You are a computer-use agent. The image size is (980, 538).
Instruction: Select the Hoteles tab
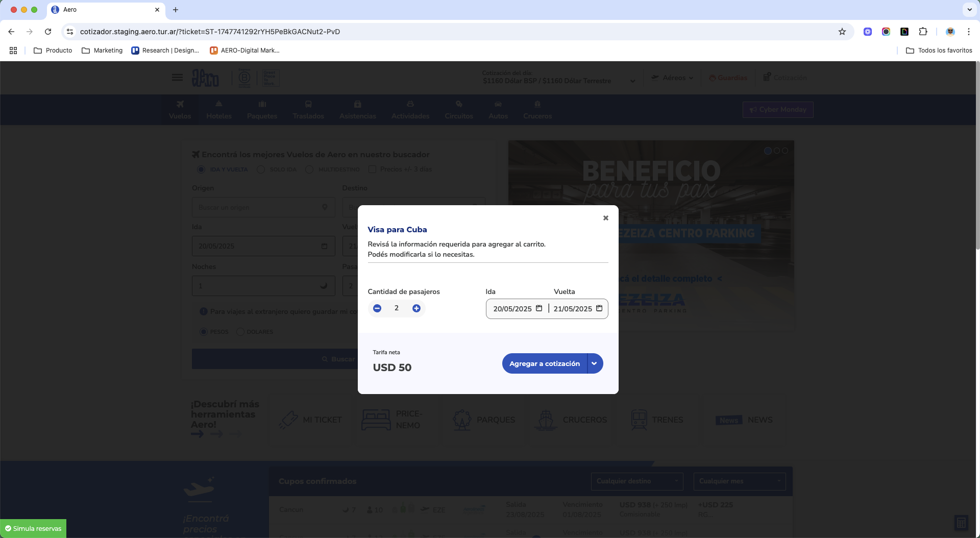219,110
